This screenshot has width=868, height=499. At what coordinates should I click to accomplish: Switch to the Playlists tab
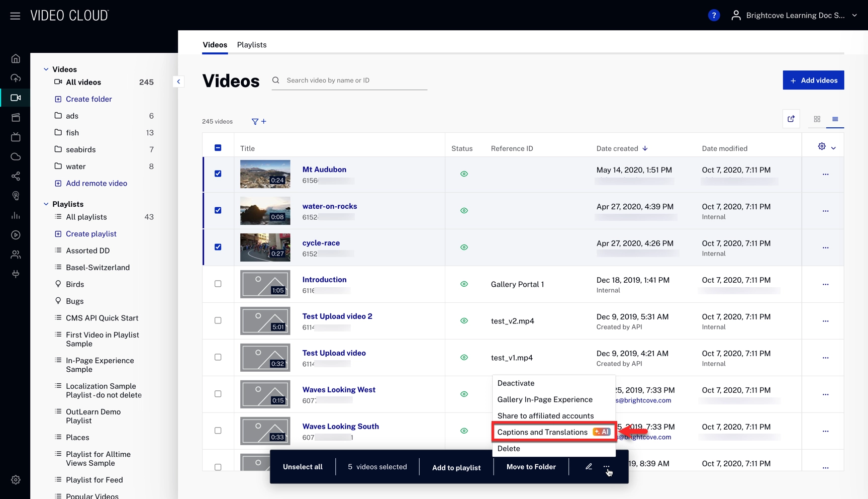pos(251,45)
